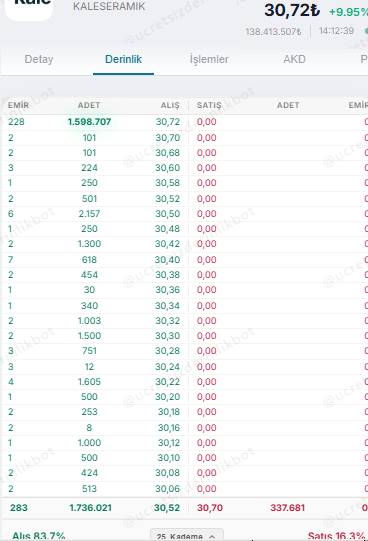Viewport: 368px width, 541px height.
Task: Click the Satış 16.3% ratio label
Action: pyautogui.click(x=336, y=536)
